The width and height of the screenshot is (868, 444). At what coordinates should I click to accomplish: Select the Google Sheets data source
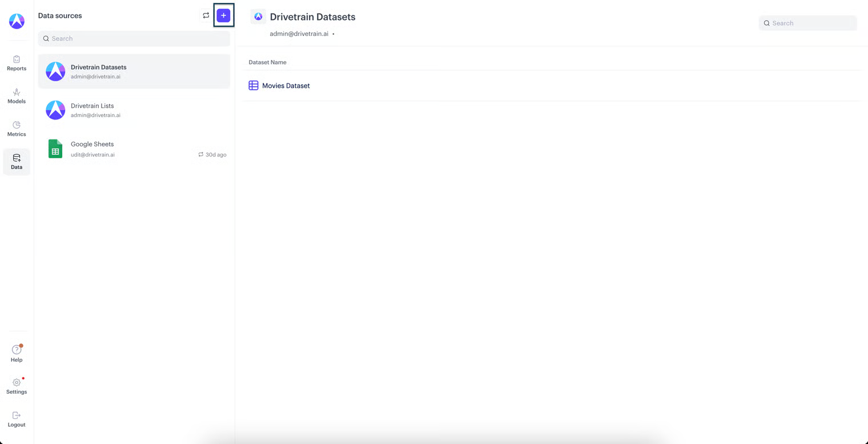[x=134, y=149]
